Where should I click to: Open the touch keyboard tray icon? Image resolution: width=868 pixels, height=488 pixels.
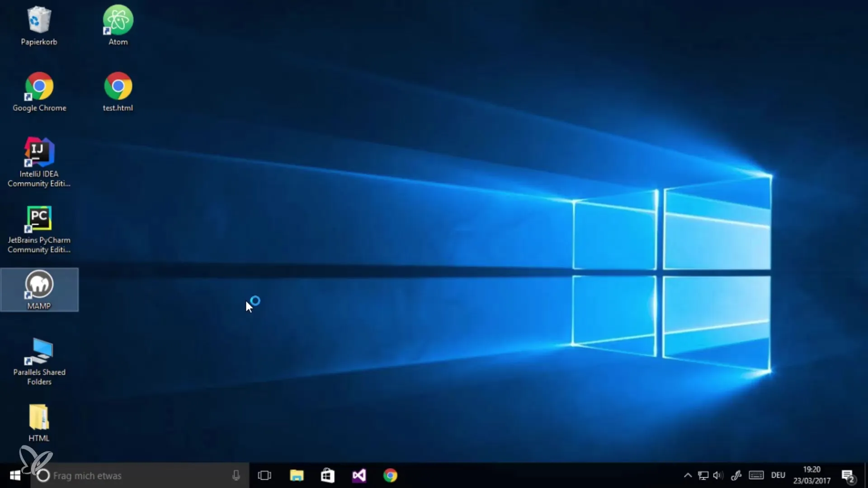pos(756,475)
